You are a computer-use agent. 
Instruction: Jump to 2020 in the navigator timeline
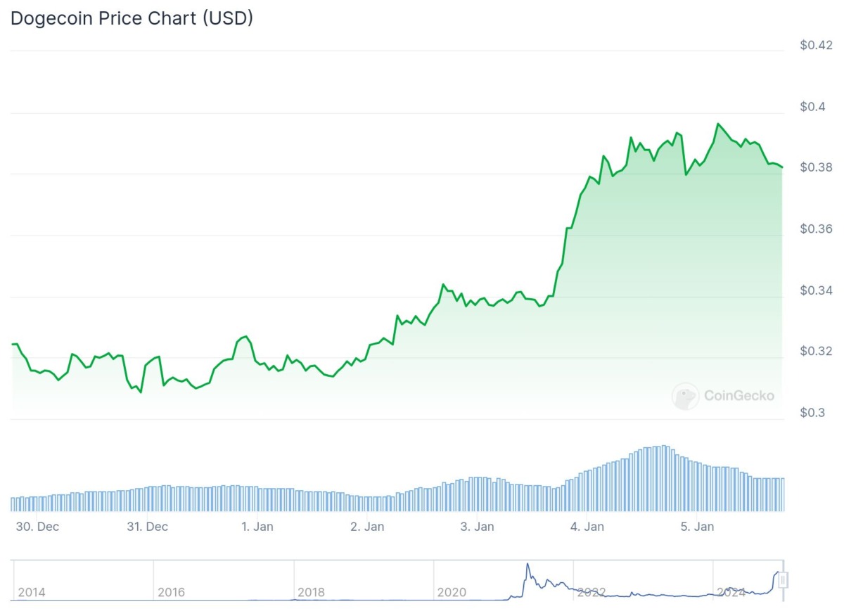(452, 593)
